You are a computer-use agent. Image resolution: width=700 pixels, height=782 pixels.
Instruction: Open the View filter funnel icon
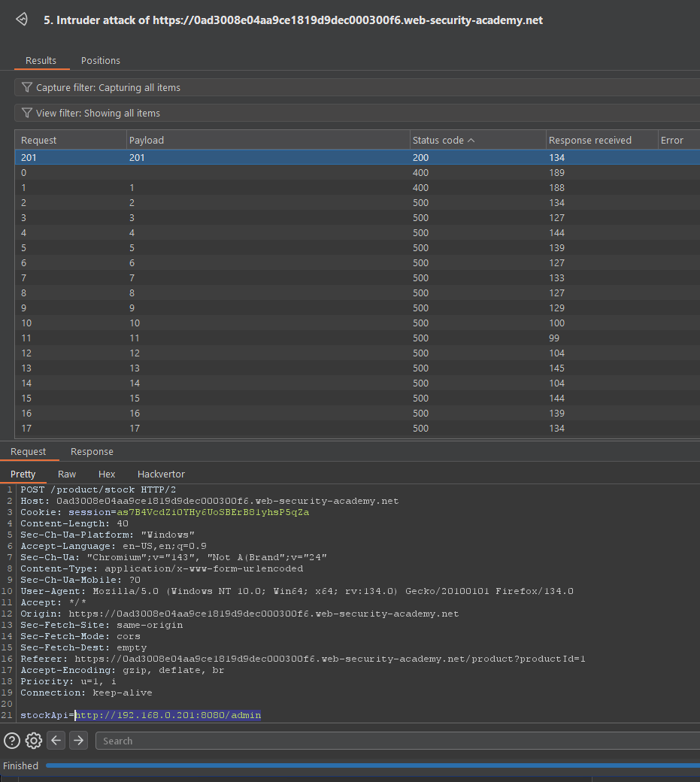(x=27, y=114)
